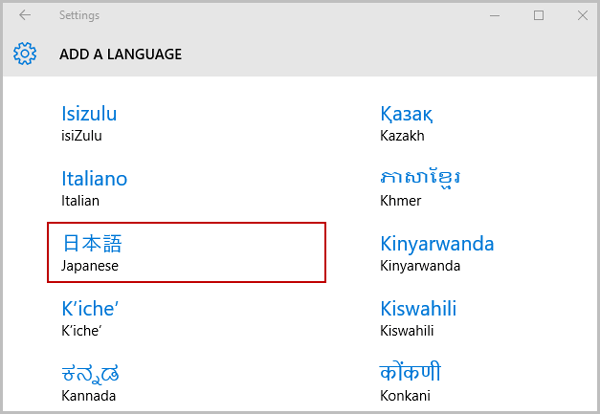
Task: Close the Settings window
Action: [x=582, y=15]
